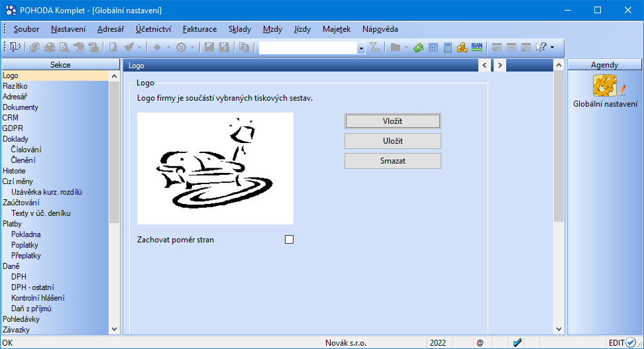
Task: Go to next section with > arrow
Action: [x=500, y=66]
